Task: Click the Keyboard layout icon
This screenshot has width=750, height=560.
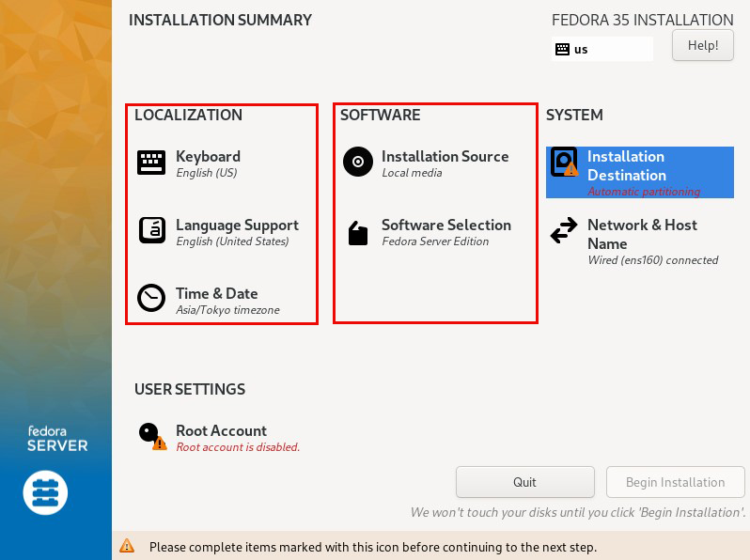Action: point(151,163)
